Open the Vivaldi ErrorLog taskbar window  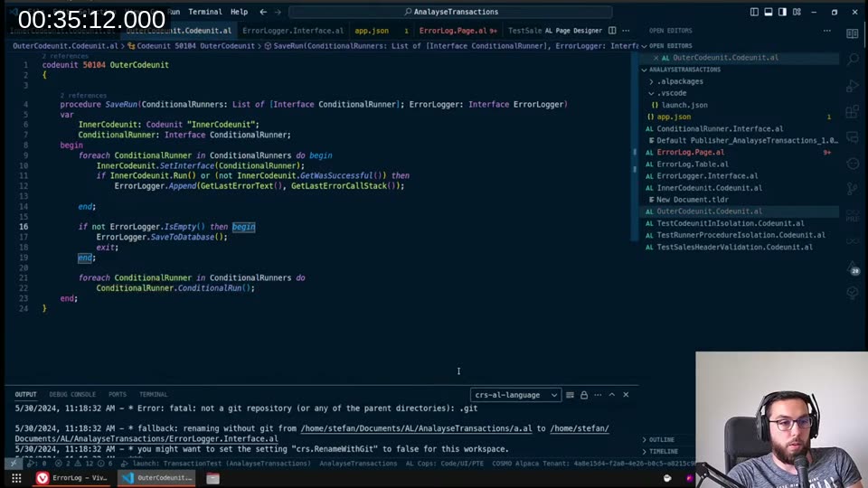click(x=72, y=478)
